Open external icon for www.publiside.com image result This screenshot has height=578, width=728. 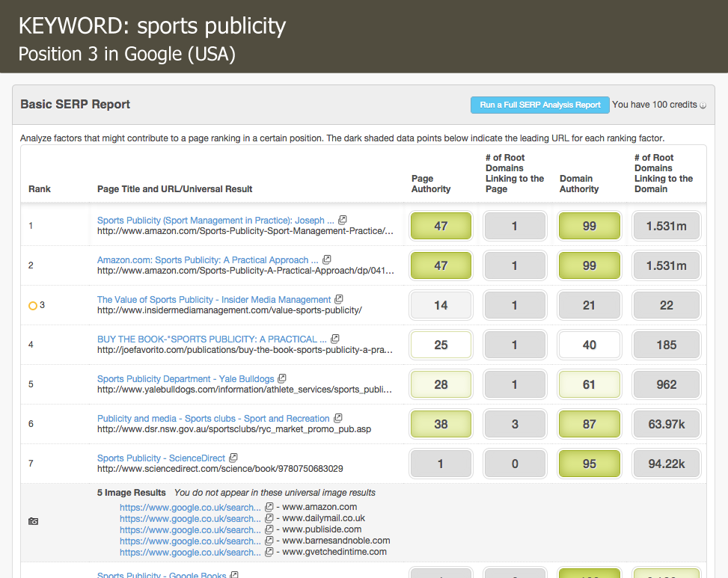[269, 529]
